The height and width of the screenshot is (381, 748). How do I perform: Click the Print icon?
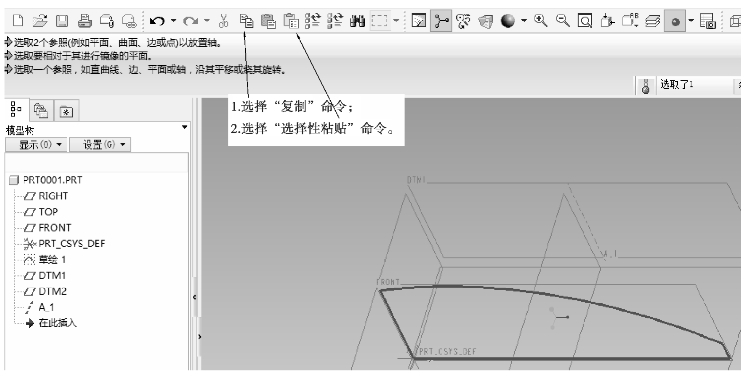[85, 21]
